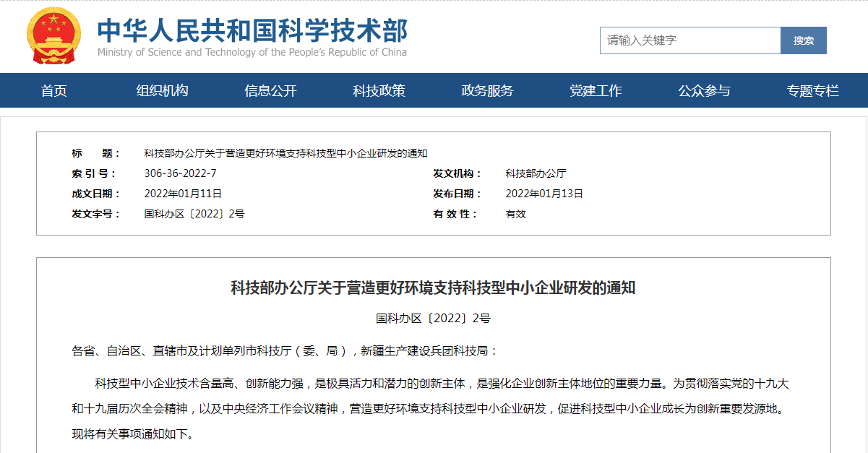The height and width of the screenshot is (453, 868).
Task: Click the 中华人民共和国科学技术部 site title
Action: (x=252, y=30)
